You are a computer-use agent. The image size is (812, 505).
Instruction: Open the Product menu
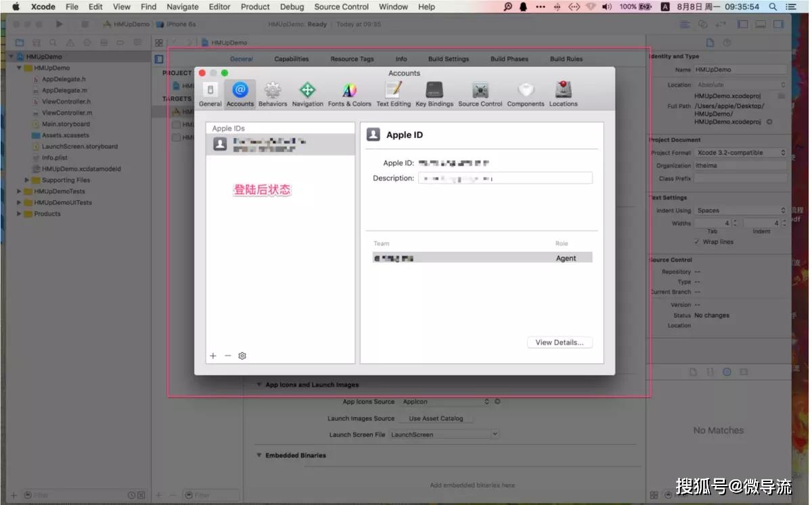point(255,7)
